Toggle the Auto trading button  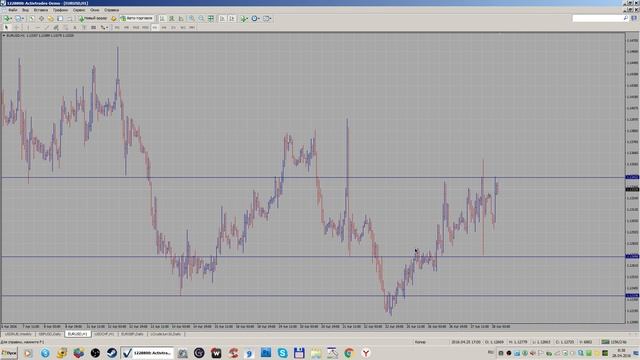point(137,18)
